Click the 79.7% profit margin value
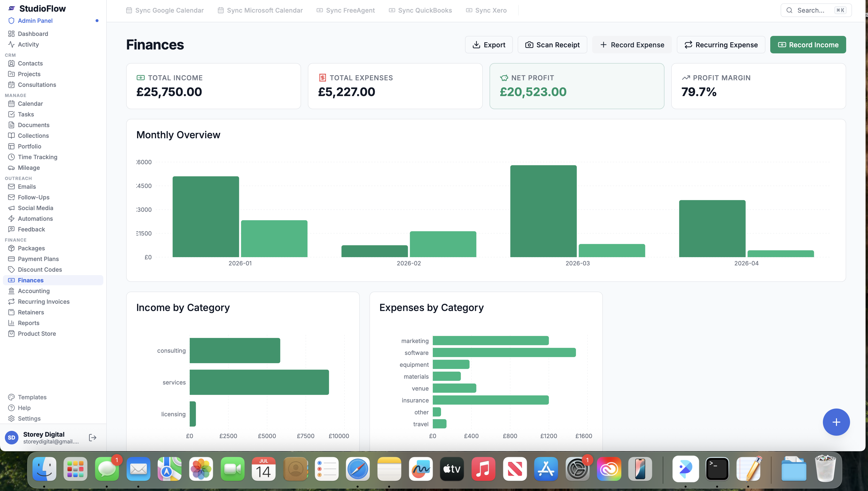This screenshot has width=868, height=491. (699, 92)
